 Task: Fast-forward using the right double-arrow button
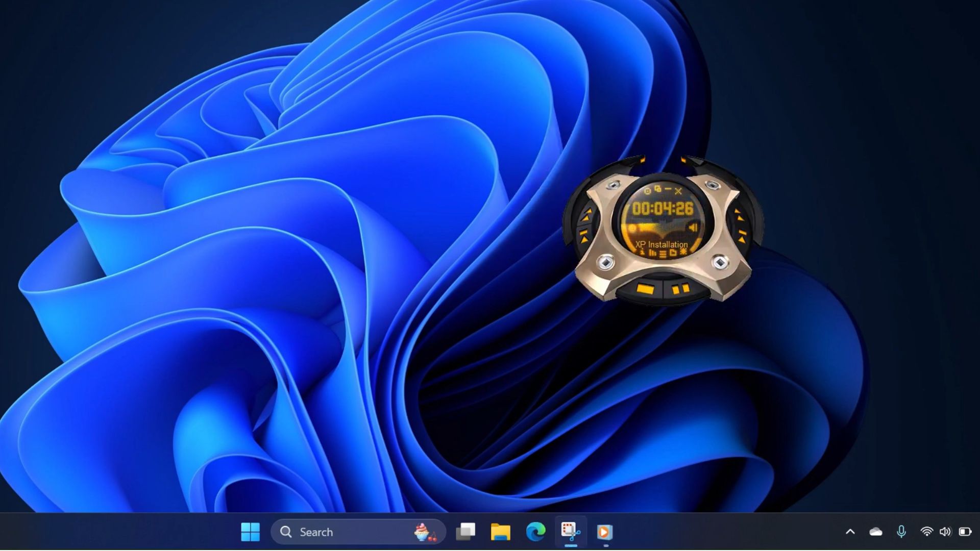[x=739, y=214]
